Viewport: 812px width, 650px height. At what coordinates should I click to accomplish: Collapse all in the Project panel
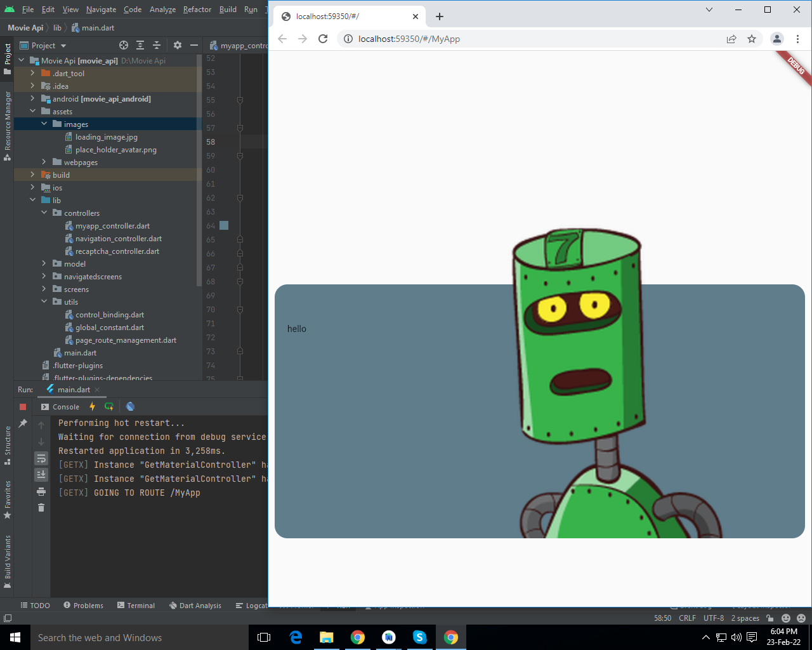(157, 45)
